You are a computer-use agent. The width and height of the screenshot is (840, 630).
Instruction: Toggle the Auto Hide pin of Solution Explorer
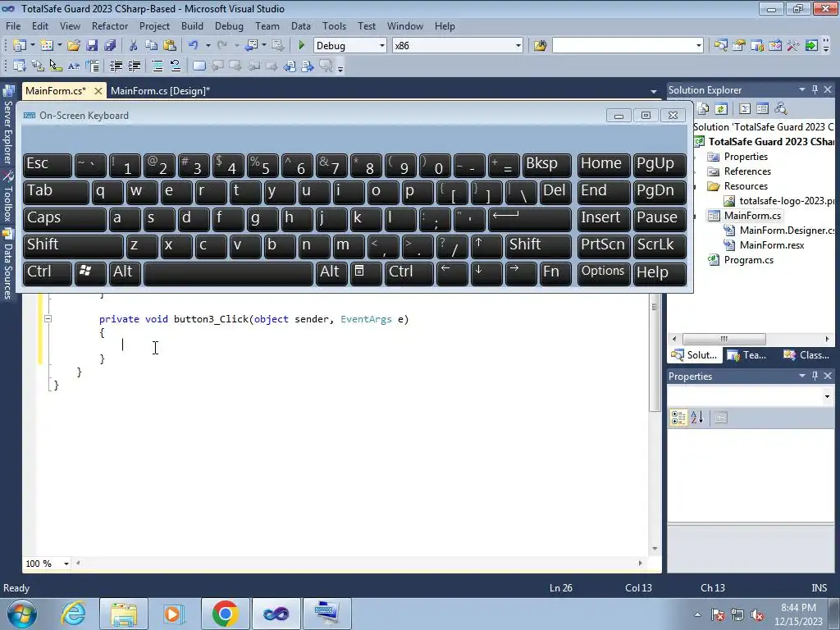(815, 89)
